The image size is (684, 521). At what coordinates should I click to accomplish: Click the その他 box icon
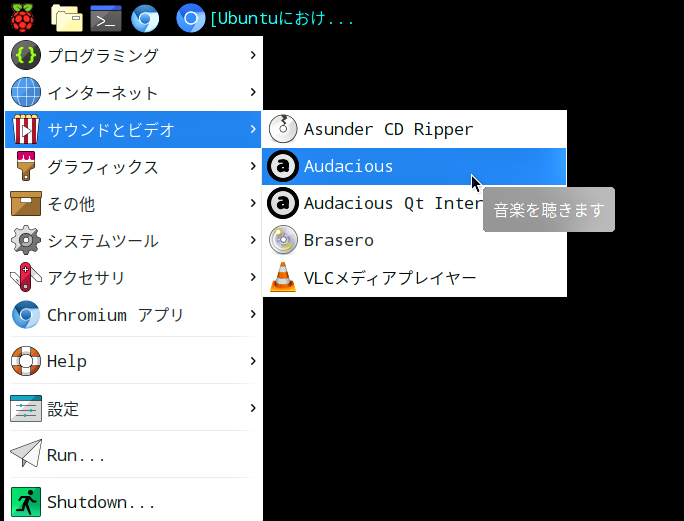click(x=26, y=203)
